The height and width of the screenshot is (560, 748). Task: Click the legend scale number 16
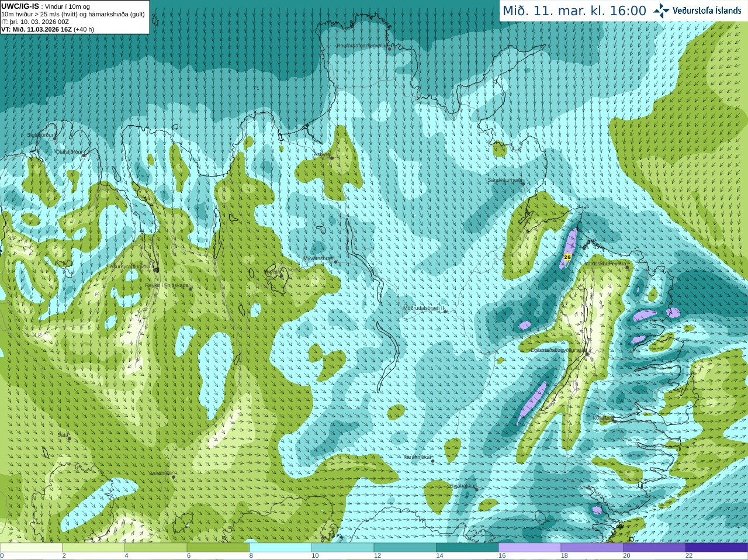tap(502, 556)
